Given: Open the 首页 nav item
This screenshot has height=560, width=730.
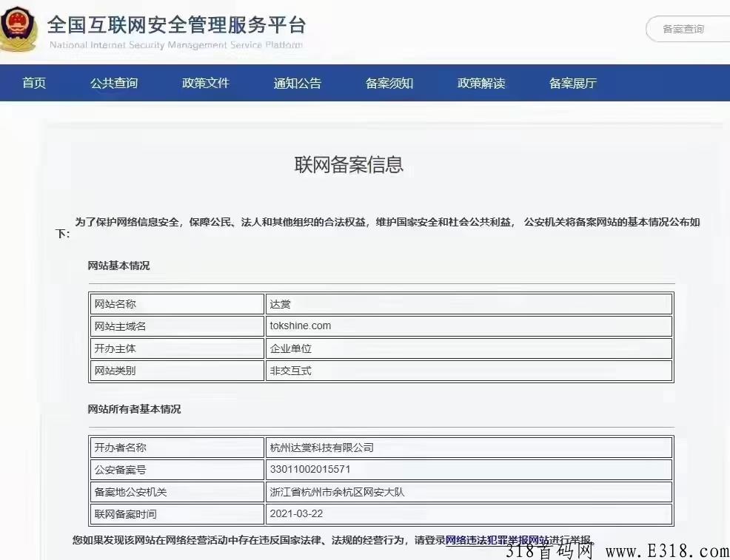Looking at the screenshot, I should pyautogui.click(x=35, y=84).
